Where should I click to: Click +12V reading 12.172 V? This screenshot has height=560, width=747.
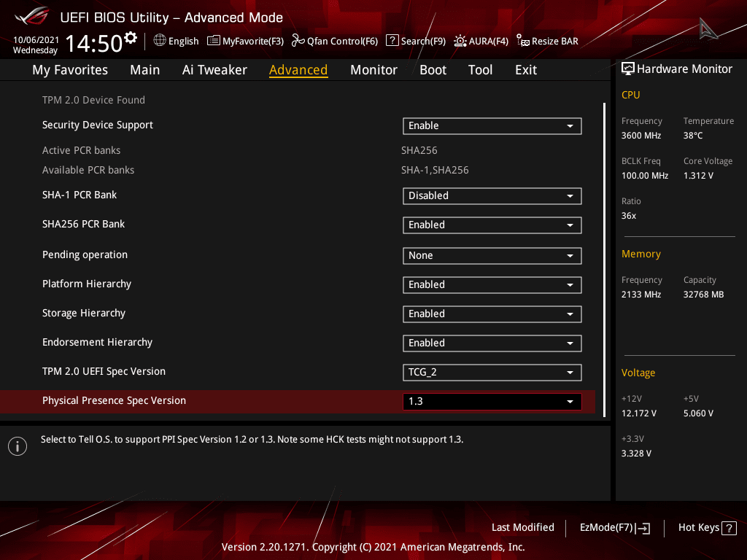click(x=639, y=413)
